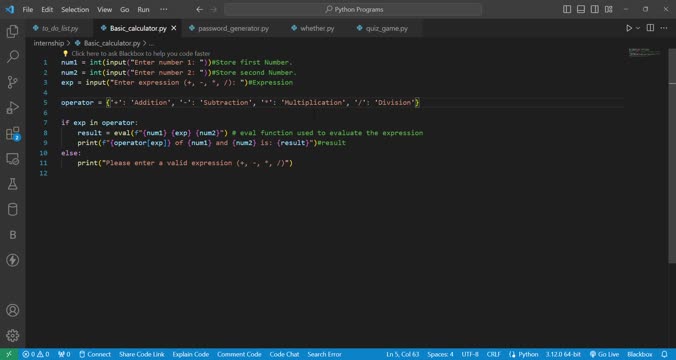Open the Explorer view in activity bar

tap(13, 31)
